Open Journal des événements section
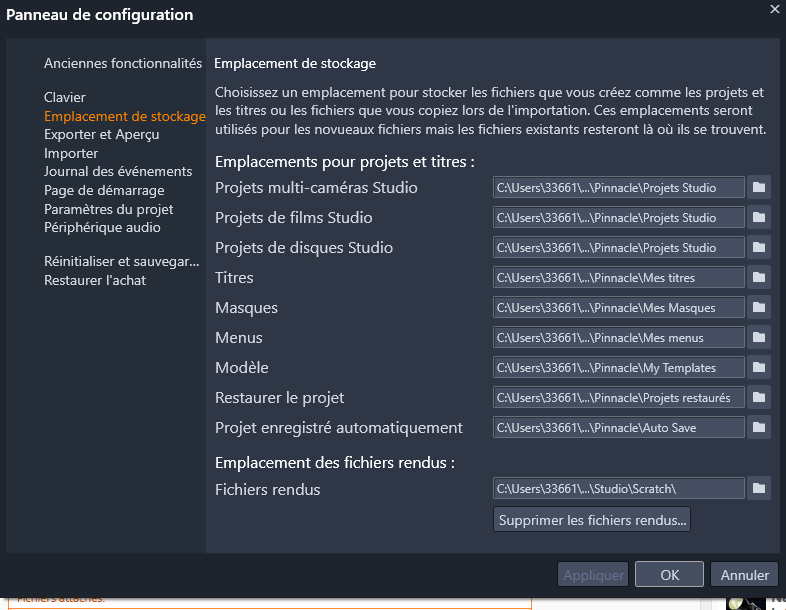The image size is (786, 610). coord(118,171)
